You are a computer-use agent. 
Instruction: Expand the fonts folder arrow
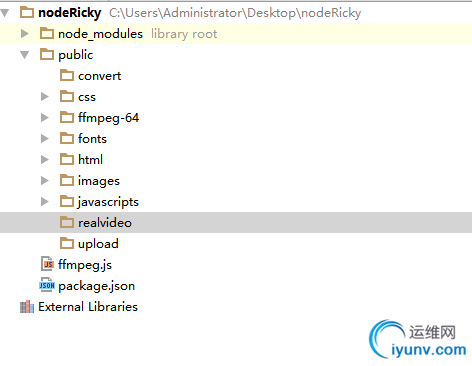[x=45, y=139]
